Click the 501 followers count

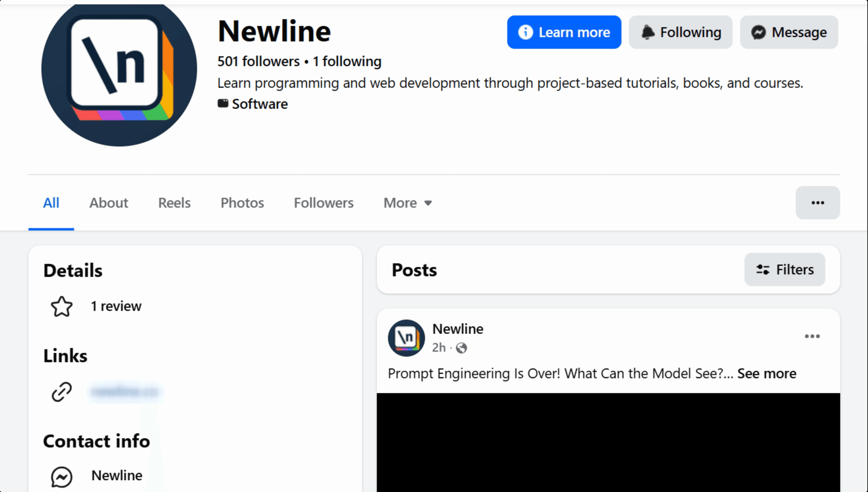click(x=258, y=61)
